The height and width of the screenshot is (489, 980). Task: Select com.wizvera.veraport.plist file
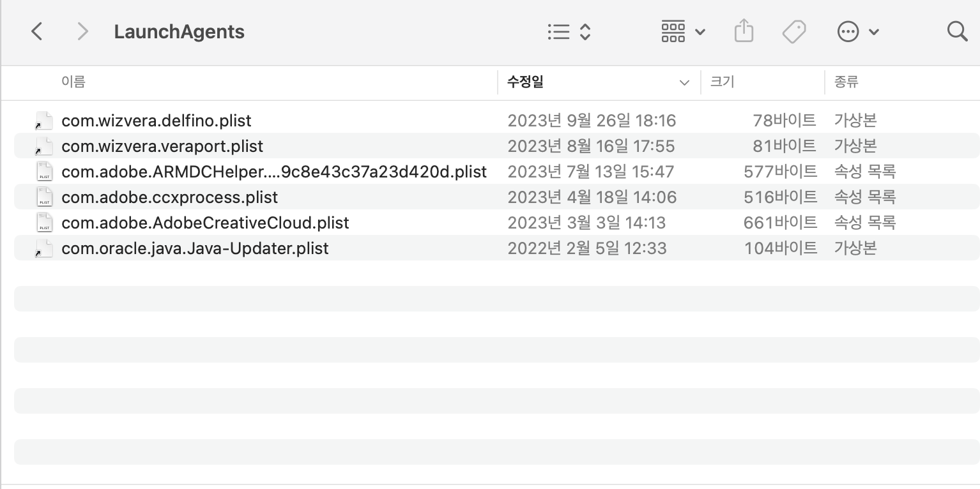point(162,146)
